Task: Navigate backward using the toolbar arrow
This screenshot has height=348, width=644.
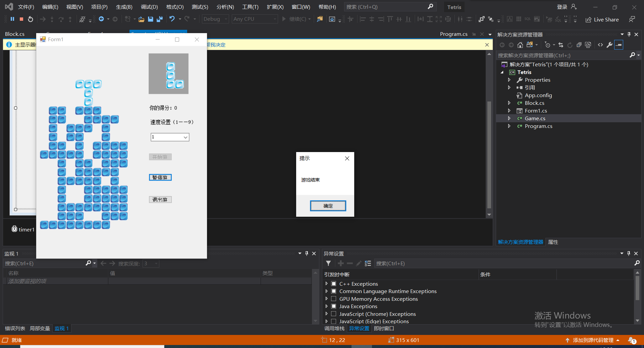Action: [x=101, y=19]
